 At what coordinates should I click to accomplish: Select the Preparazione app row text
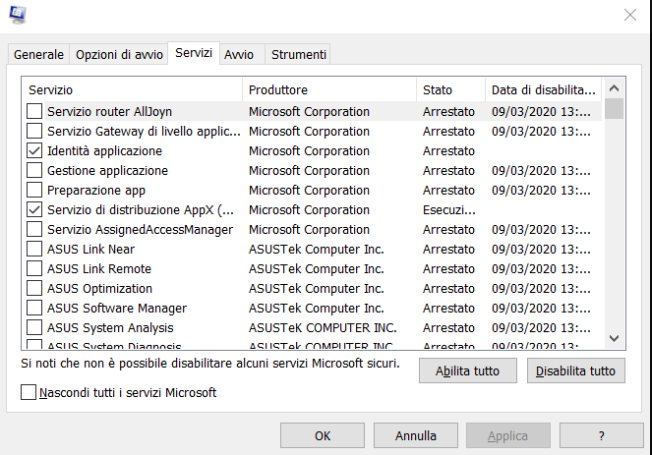point(96,190)
